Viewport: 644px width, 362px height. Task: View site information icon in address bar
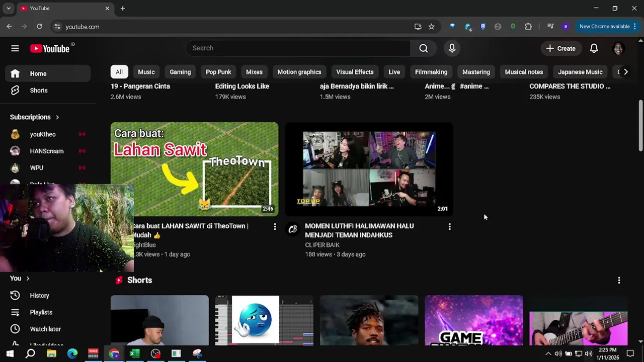57,27
